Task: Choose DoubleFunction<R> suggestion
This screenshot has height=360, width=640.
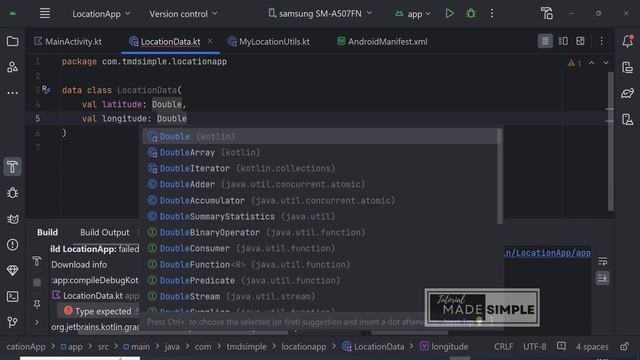Action: pyautogui.click(x=320, y=264)
